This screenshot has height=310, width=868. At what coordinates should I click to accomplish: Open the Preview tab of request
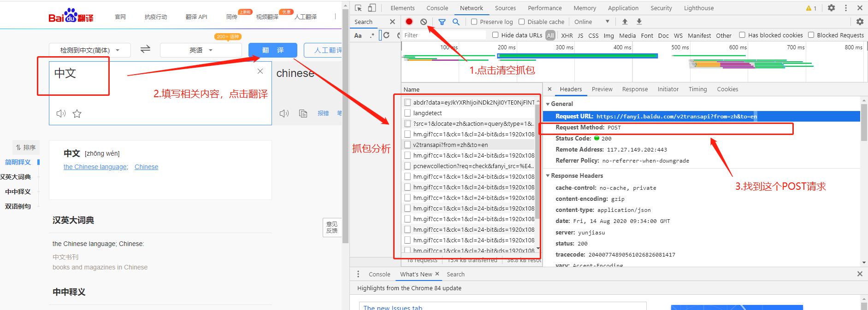click(602, 89)
